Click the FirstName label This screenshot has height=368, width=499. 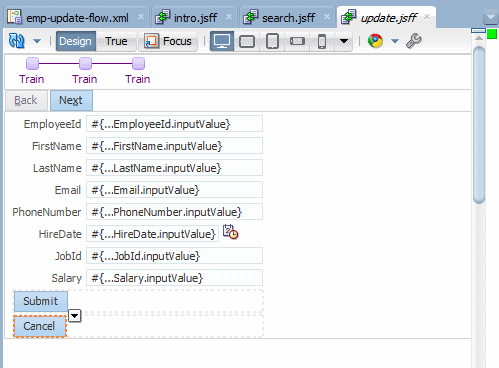coord(57,146)
